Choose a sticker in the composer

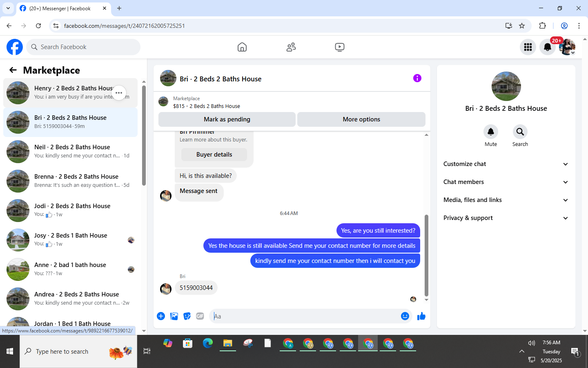point(187,316)
